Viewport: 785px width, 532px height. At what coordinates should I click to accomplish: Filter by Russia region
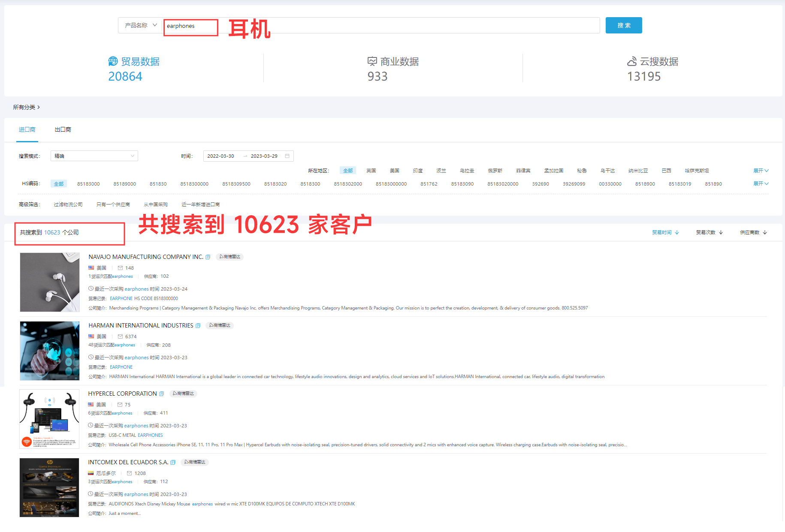click(495, 171)
